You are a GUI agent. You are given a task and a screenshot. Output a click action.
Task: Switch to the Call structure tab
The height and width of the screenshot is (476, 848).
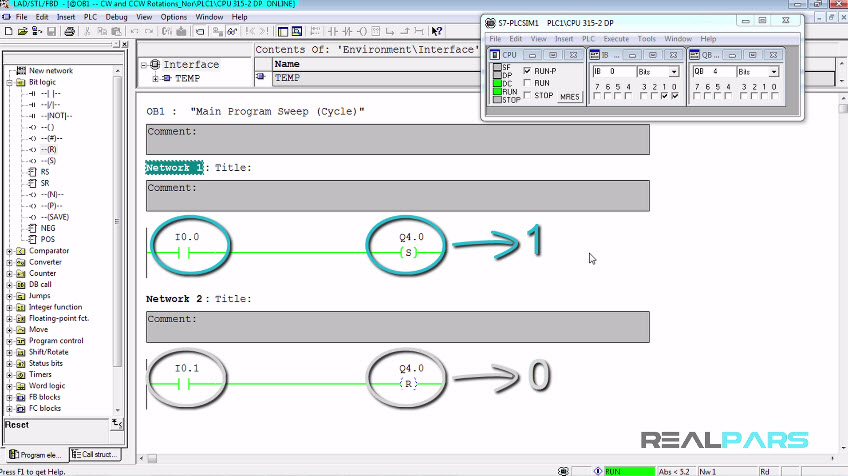pos(95,454)
